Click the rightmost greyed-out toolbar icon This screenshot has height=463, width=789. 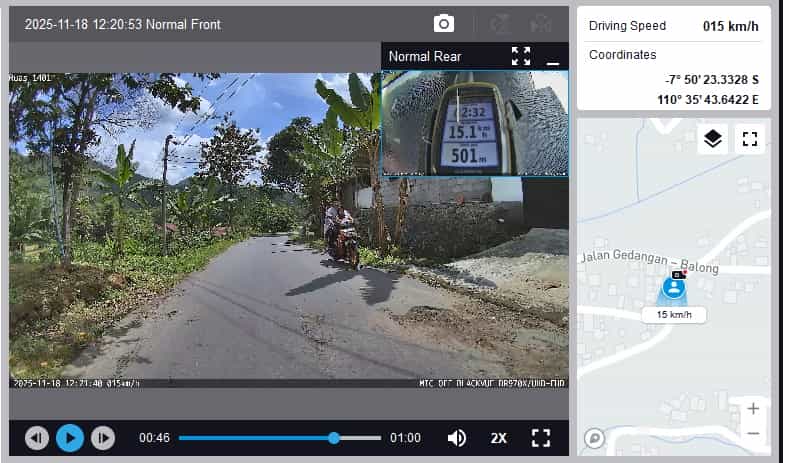541,24
